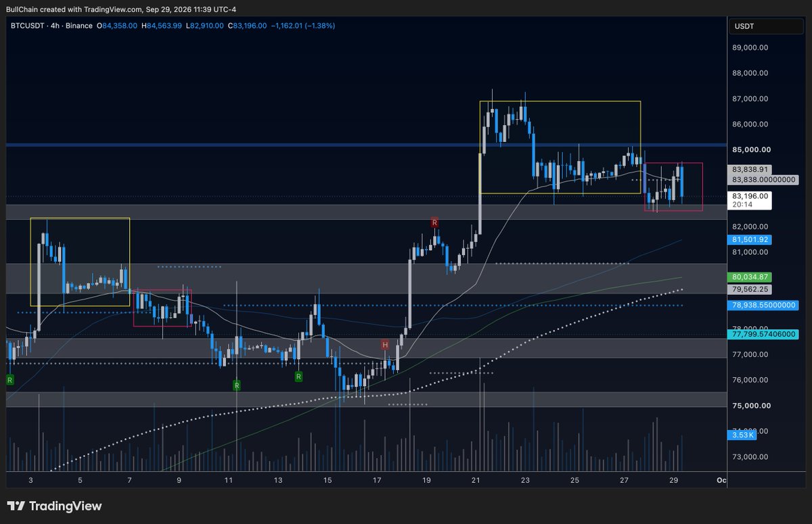Click the green R marker near the 11th

click(237, 385)
